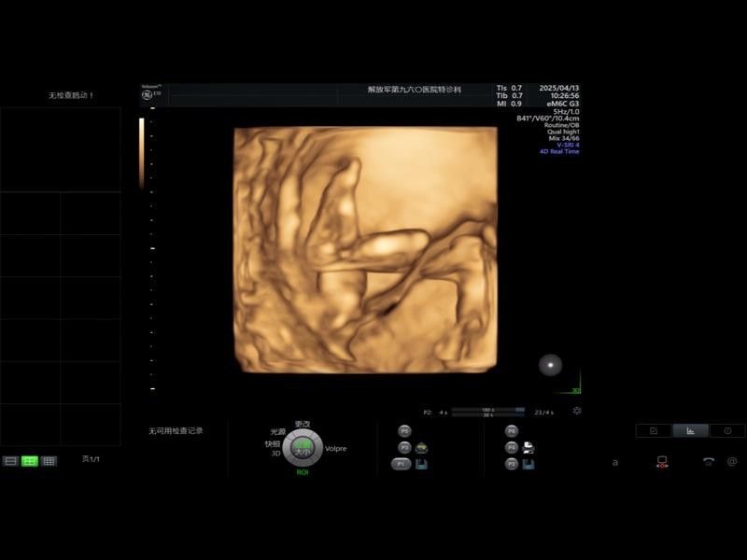Click the top large clipboard thumbnail slot
Viewport: 747px width, 560px height.
[x=60, y=149]
